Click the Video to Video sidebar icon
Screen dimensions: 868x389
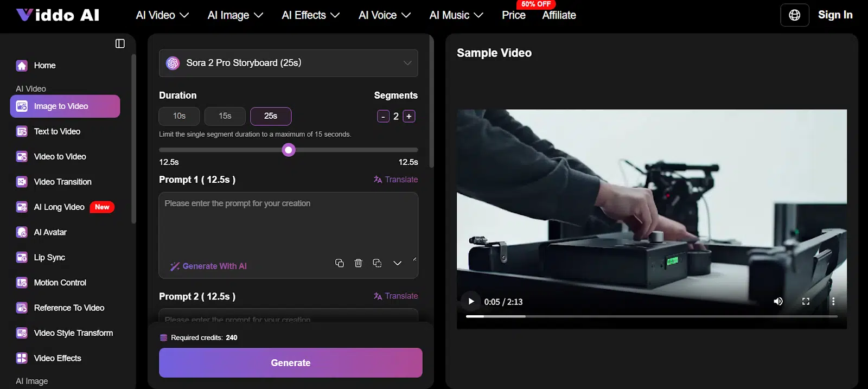coord(22,157)
